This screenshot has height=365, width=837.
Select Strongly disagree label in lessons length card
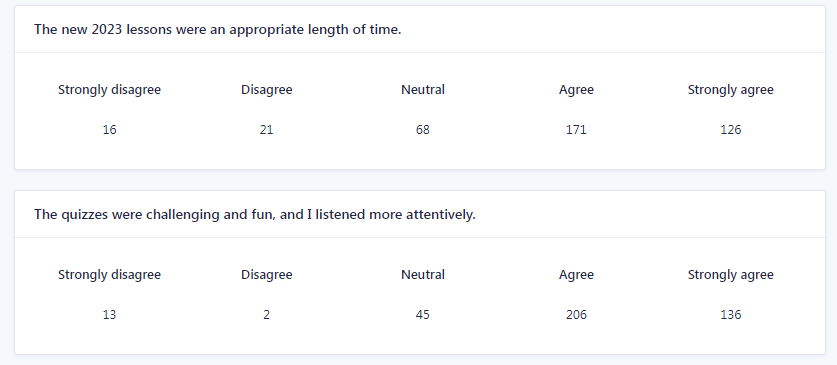click(109, 90)
